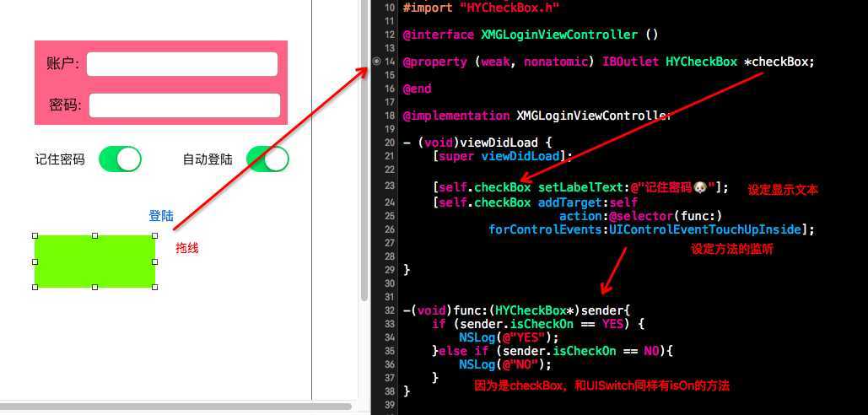Screen dimensions: 868x415
Task: Click into the 密码 password text field
Action: (x=185, y=105)
